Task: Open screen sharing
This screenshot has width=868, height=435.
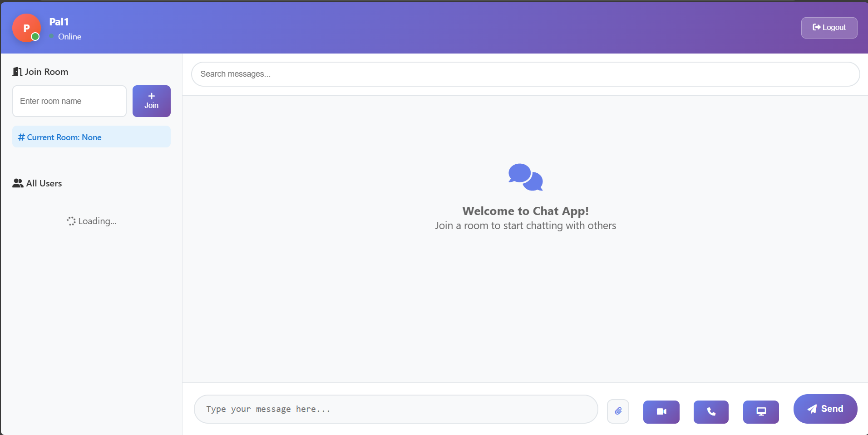Action: coord(761,411)
